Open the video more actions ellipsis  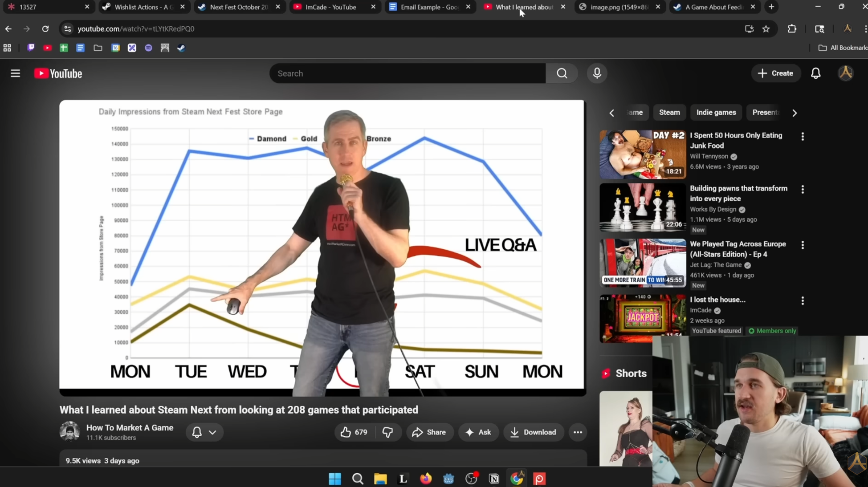tap(578, 432)
